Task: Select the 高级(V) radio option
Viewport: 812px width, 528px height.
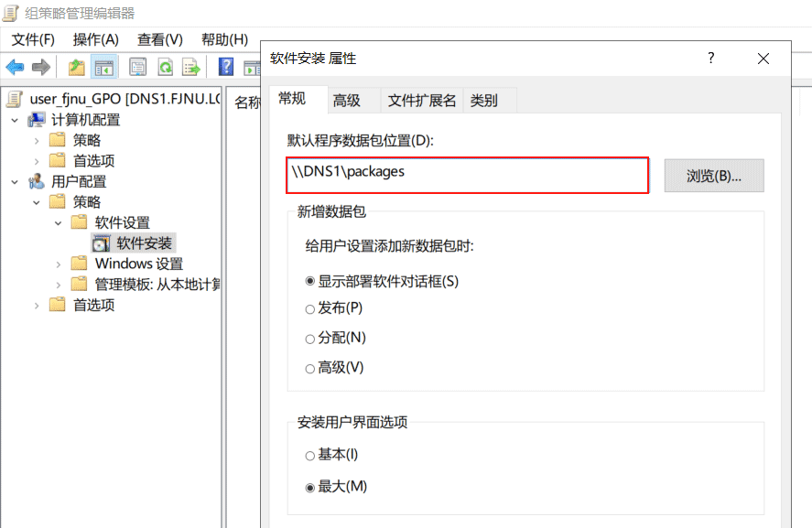Action: pos(309,369)
